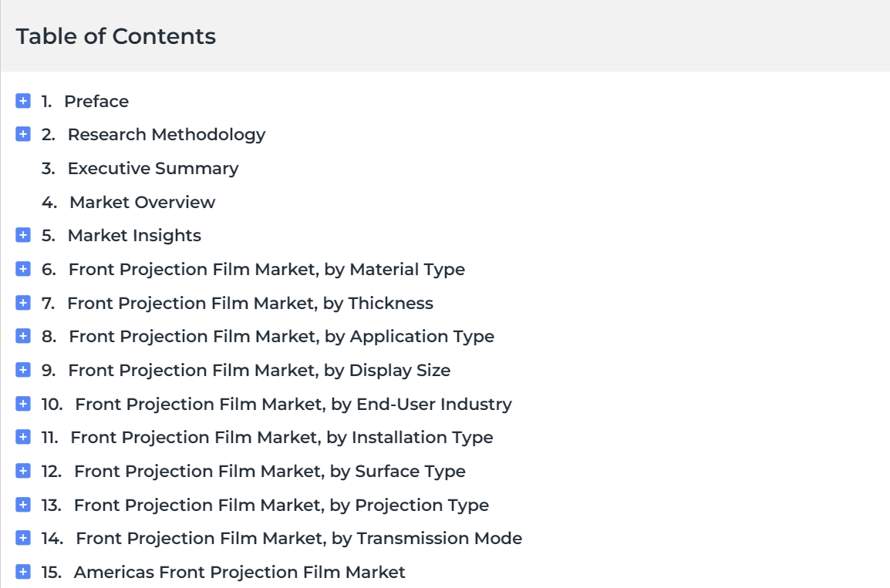
Task: Open the Market Overview entry
Action: [142, 202]
